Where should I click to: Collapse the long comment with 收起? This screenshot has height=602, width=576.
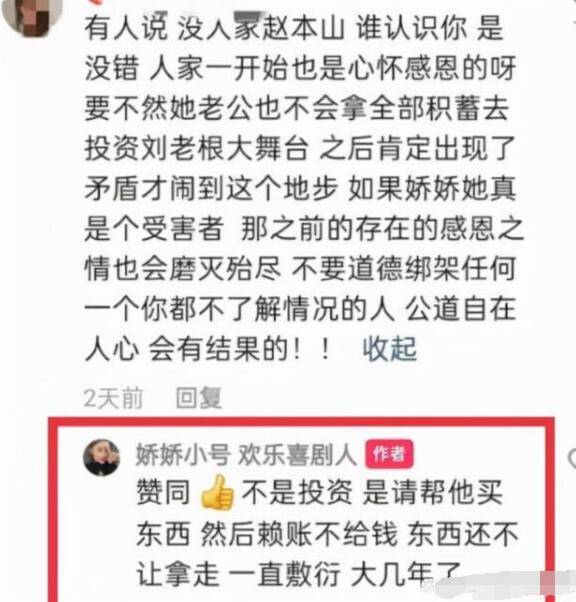pyautogui.click(x=390, y=349)
